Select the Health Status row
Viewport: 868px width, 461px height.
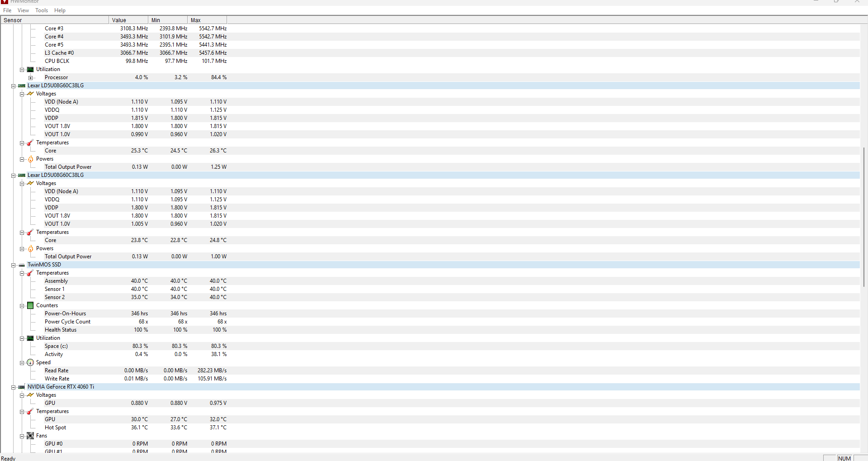click(x=430, y=330)
